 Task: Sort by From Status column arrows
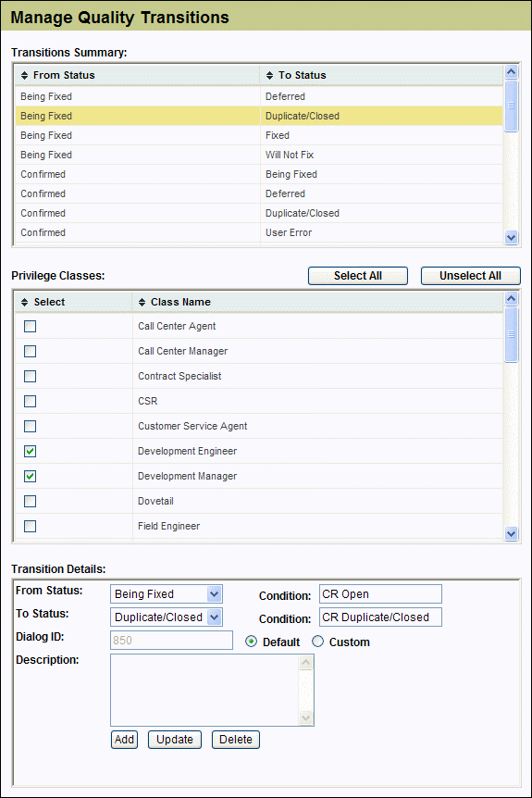coord(24,75)
